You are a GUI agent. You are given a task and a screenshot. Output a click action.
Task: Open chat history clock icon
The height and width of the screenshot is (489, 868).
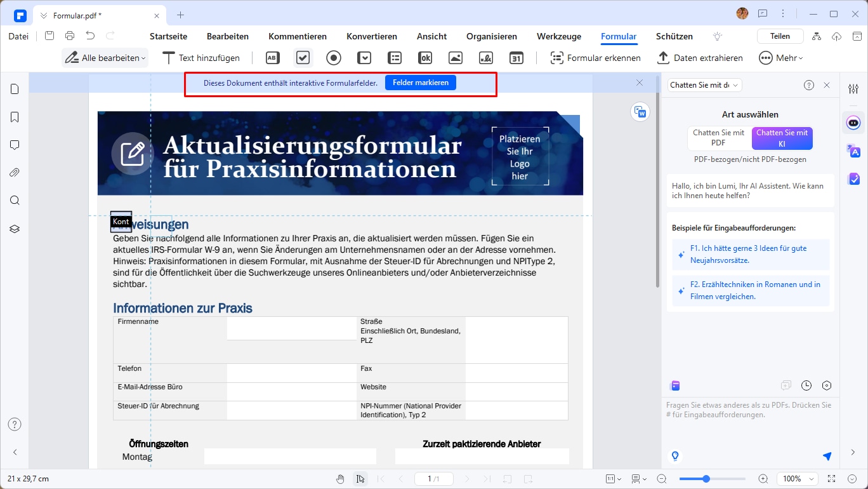coord(806,385)
